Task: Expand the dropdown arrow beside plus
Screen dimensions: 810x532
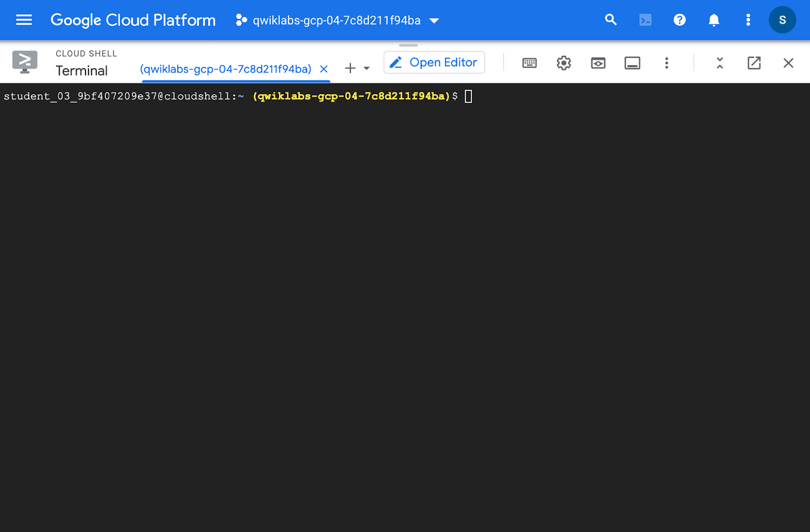Action: (367, 68)
